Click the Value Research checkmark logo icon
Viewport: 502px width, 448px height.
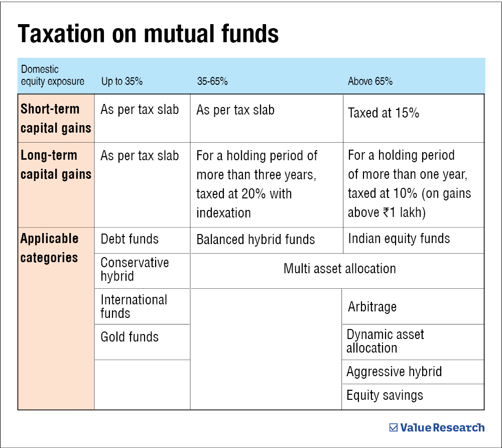[393, 428]
